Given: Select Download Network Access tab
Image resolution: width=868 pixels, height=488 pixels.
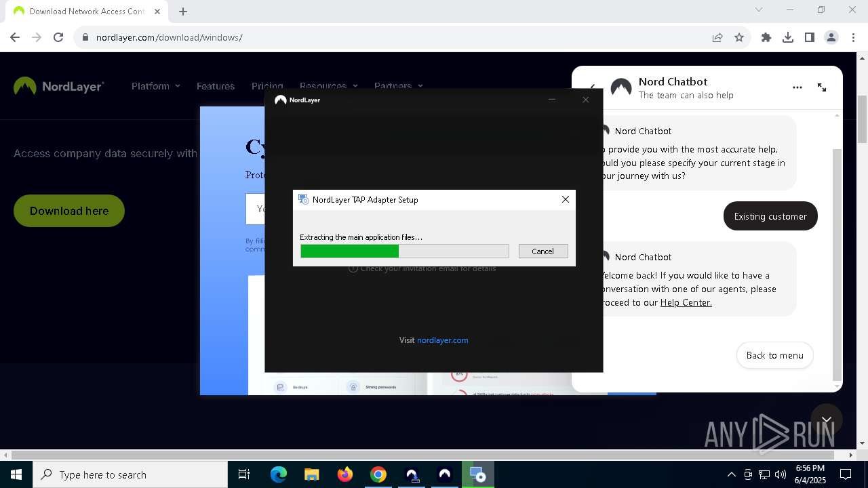Looking at the screenshot, I should pyautogui.click(x=87, y=11).
